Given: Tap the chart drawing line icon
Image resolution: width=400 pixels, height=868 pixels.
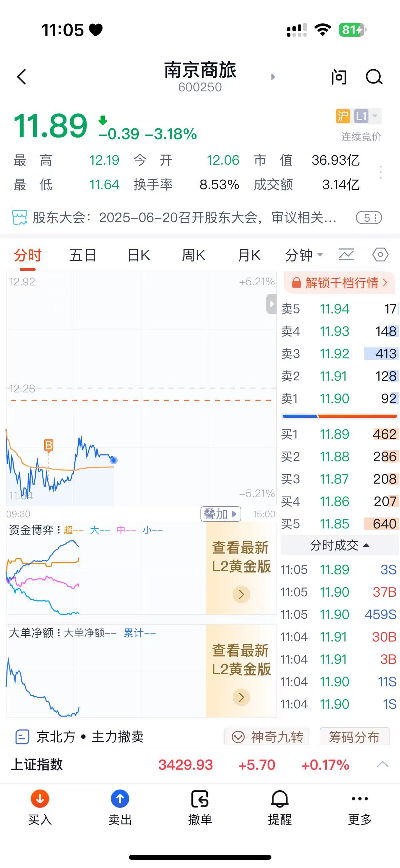Looking at the screenshot, I should point(346,255).
